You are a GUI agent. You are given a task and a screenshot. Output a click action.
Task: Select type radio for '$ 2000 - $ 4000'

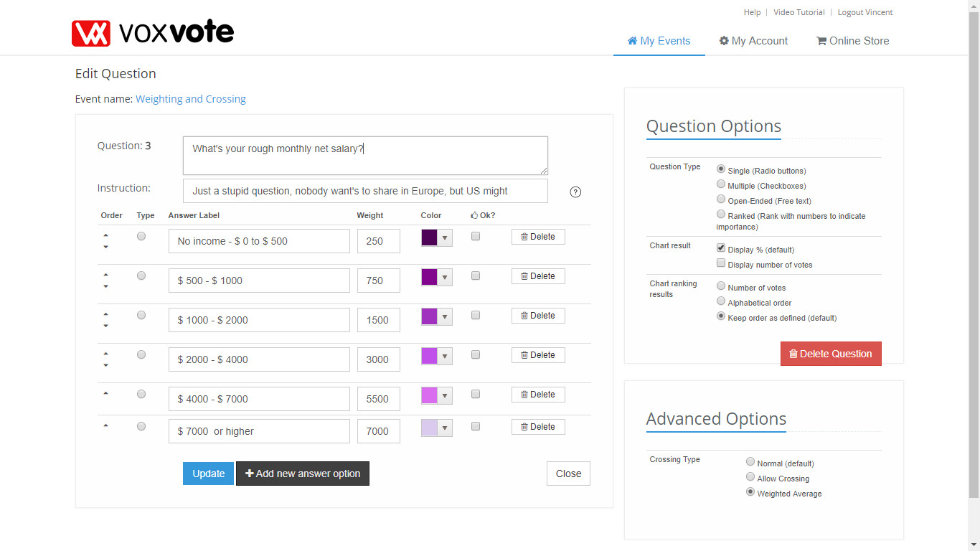pyautogui.click(x=141, y=354)
